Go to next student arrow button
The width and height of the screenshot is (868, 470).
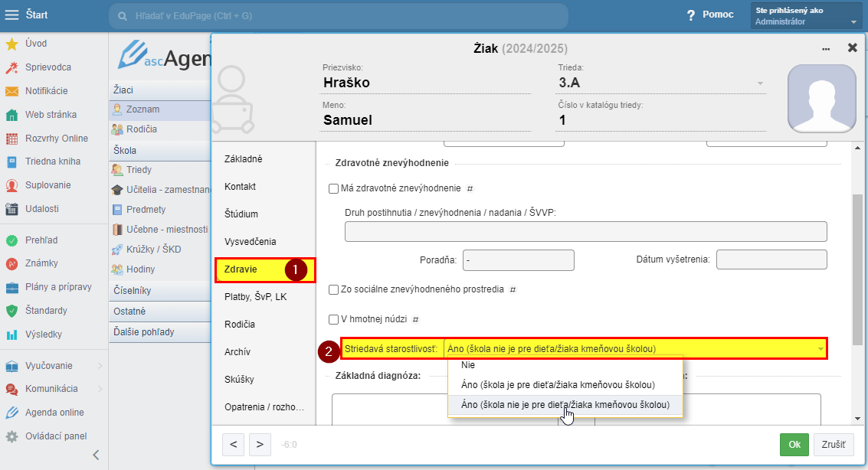(260, 445)
